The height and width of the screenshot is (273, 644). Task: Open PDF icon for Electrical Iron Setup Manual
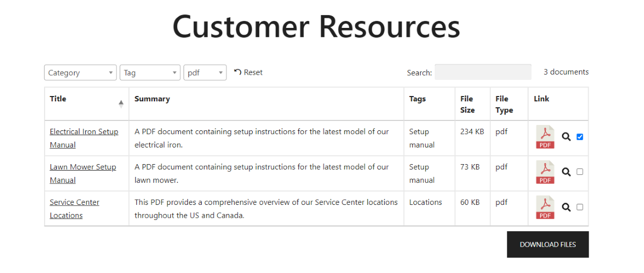(545, 137)
